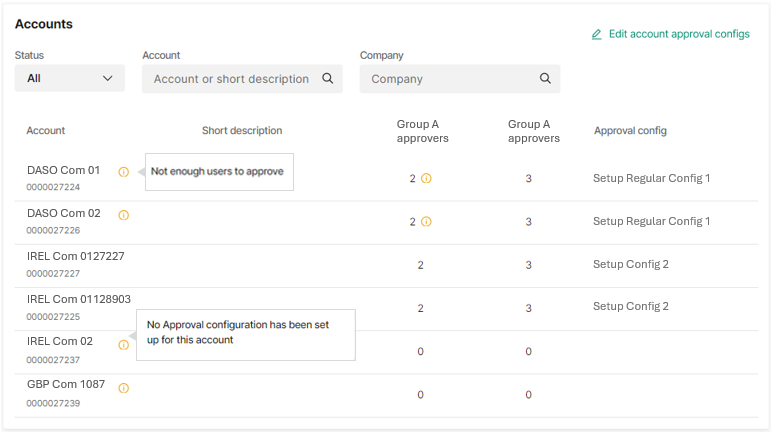Click Setup Regular Config 1 for DASO Com 01
Viewport: 776px width, 433px height.
point(651,179)
